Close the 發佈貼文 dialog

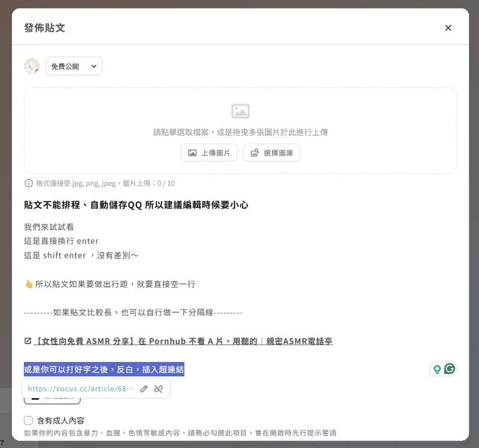448,28
